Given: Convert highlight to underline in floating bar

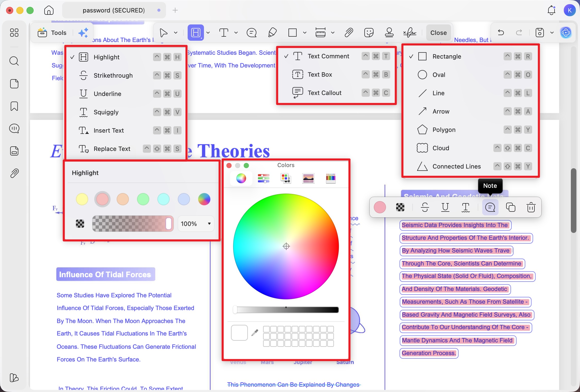Looking at the screenshot, I should (x=445, y=207).
